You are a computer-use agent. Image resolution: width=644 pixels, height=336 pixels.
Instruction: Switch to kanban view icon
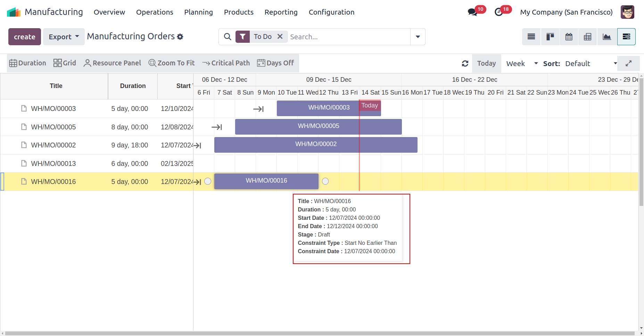tap(550, 37)
